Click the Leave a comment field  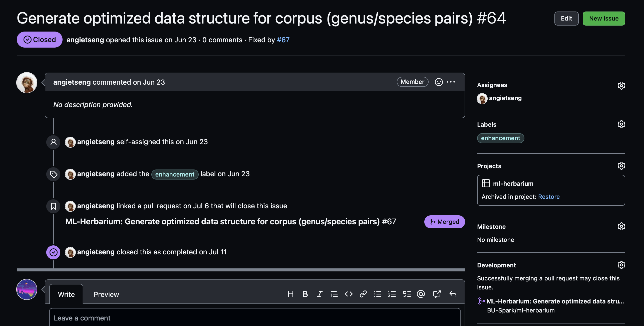point(255,318)
